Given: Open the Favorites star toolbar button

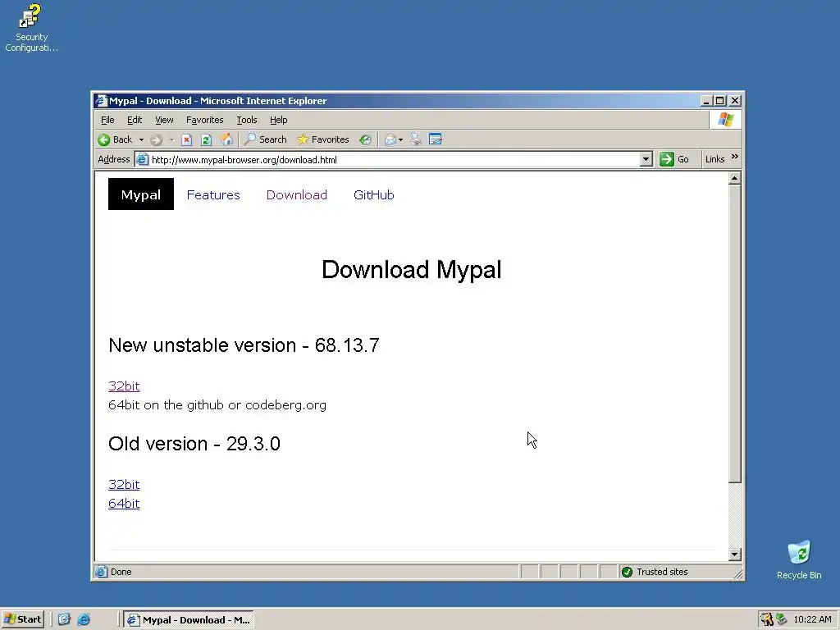Looking at the screenshot, I should click(x=322, y=139).
